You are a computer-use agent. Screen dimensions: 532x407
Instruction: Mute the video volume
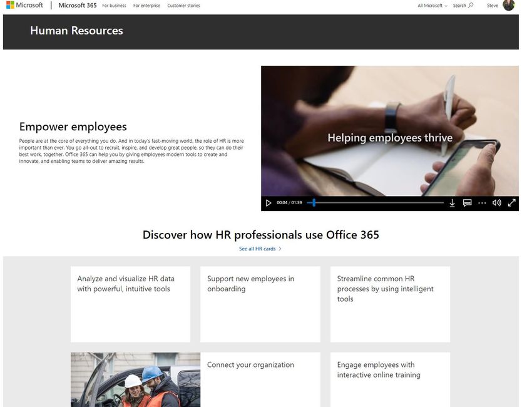tap(497, 203)
